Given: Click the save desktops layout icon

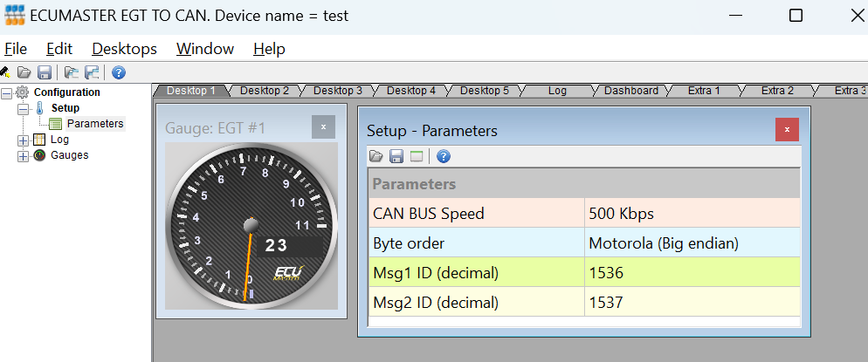Looking at the screenshot, I should tap(92, 72).
